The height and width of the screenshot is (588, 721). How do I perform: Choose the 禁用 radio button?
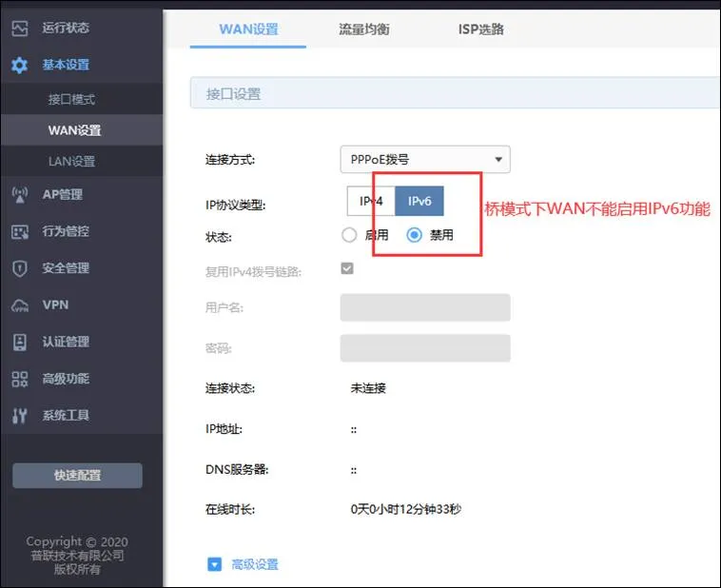[x=415, y=235]
